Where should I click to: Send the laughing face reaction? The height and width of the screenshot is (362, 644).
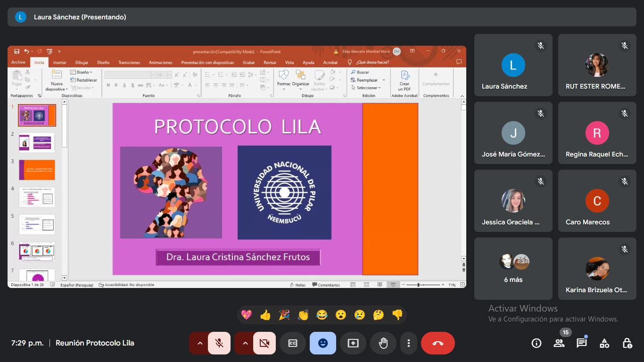coord(322,315)
